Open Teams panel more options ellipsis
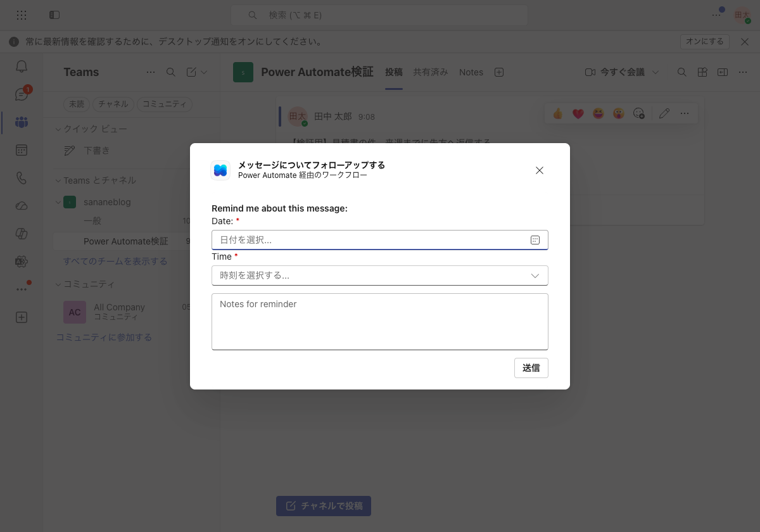760x532 pixels. pyautogui.click(x=151, y=72)
